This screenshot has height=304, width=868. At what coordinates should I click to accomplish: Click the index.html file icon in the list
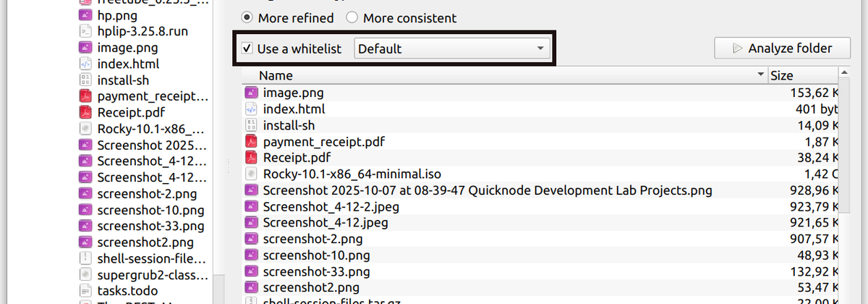coord(251,109)
